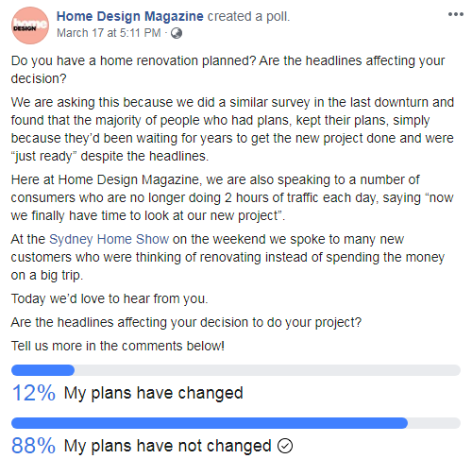Click the 88% progress bar
The height and width of the screenshot is (476, 472).
point(236,423)
